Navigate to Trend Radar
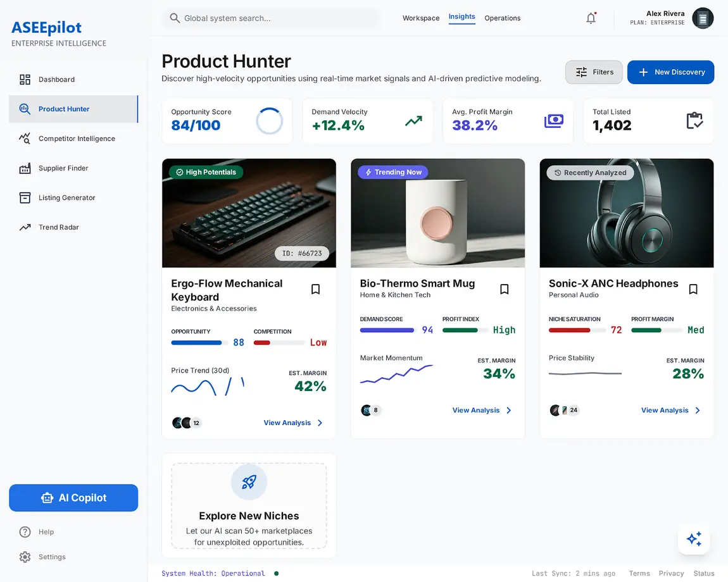This screenshot has width=728, height=582. click(73, 227)
